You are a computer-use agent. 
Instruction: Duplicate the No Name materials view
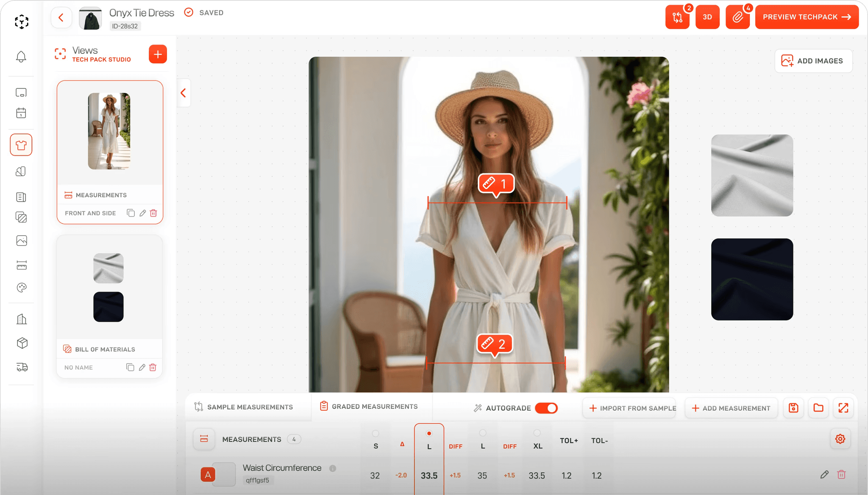tap(130, 367)
